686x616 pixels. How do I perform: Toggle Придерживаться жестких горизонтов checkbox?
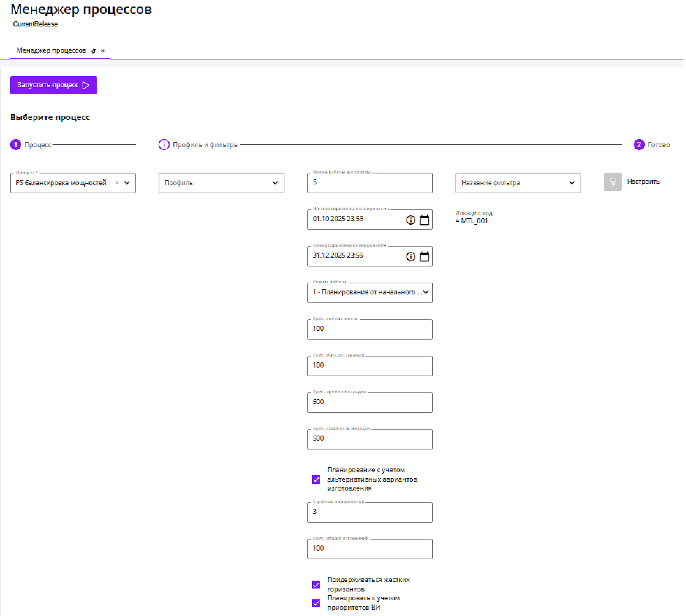[316, 585]
